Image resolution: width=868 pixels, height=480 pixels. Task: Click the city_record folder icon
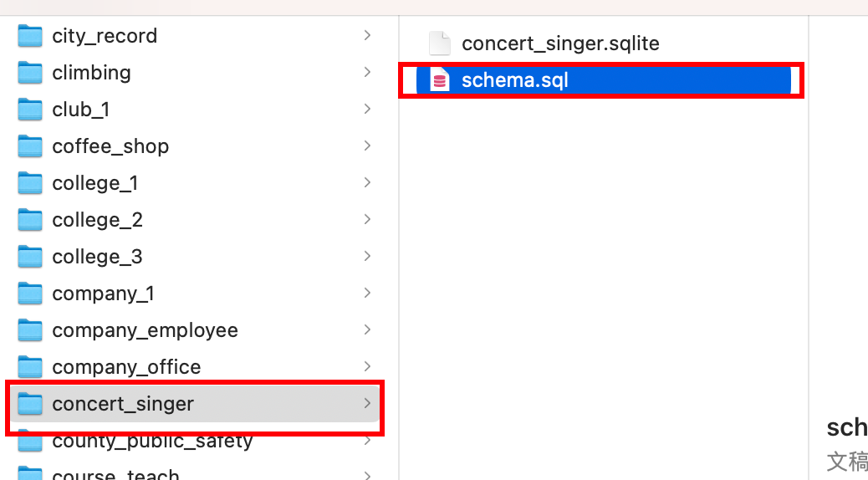tap(30, 36)
